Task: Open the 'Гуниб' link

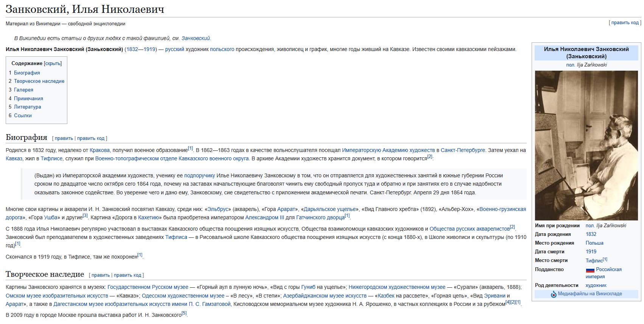Action: click(308, 287)
